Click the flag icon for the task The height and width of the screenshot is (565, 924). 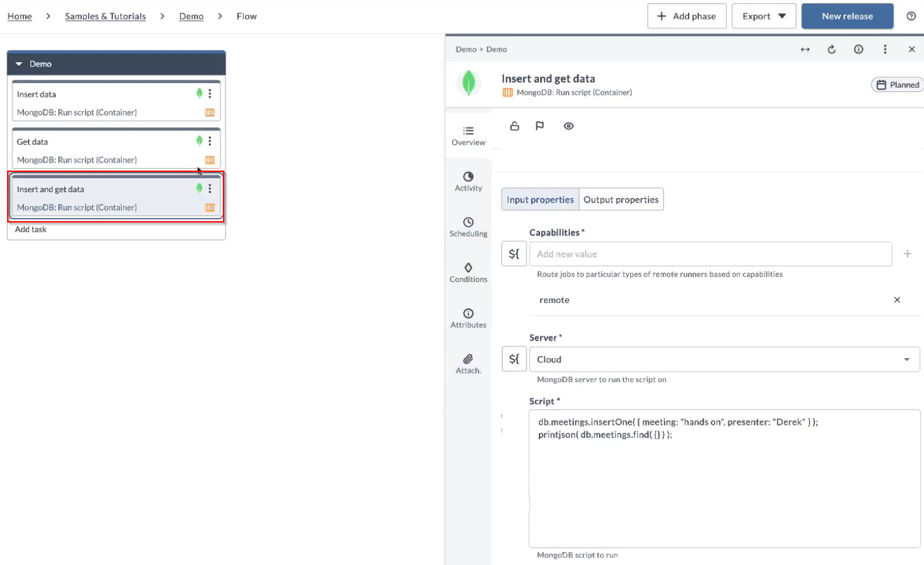[539, 126]
